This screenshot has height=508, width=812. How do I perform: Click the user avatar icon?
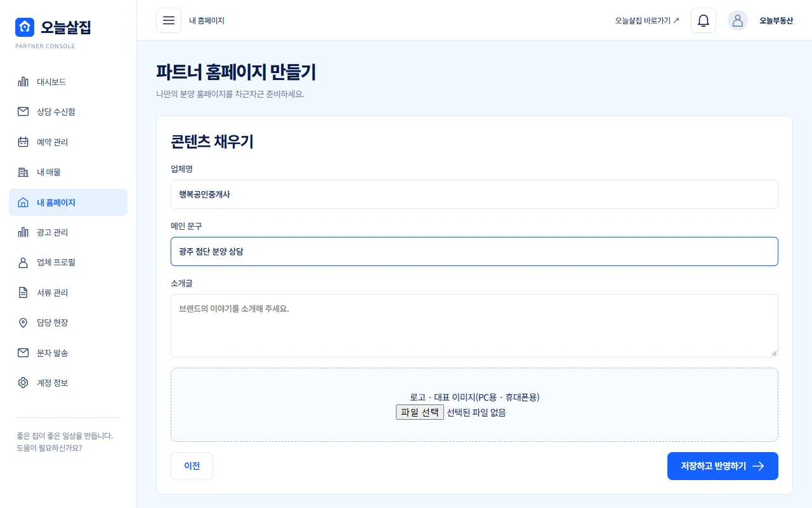[x=738, y=20]
